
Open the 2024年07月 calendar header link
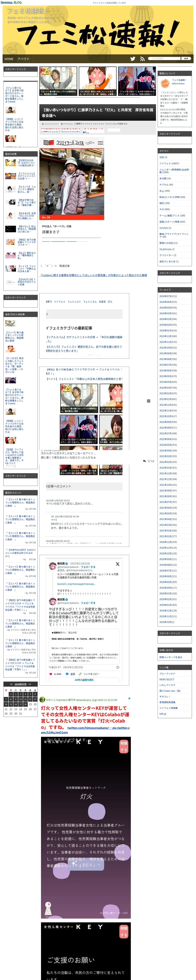(x=21, y=684)
